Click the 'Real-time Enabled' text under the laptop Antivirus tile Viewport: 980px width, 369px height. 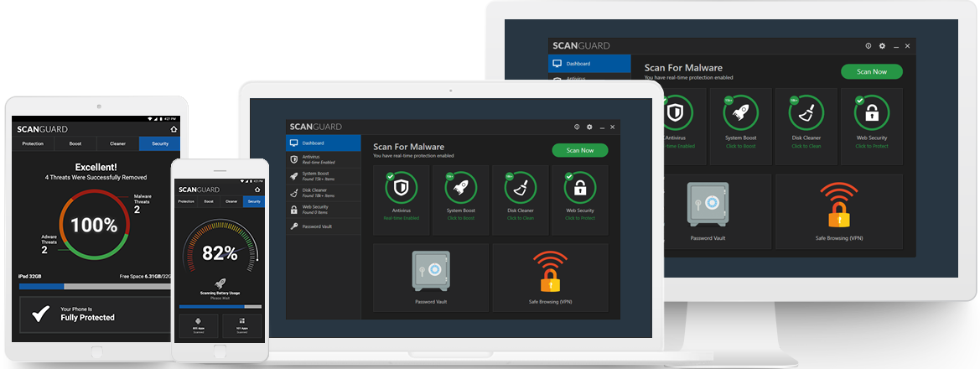[402, 218]
